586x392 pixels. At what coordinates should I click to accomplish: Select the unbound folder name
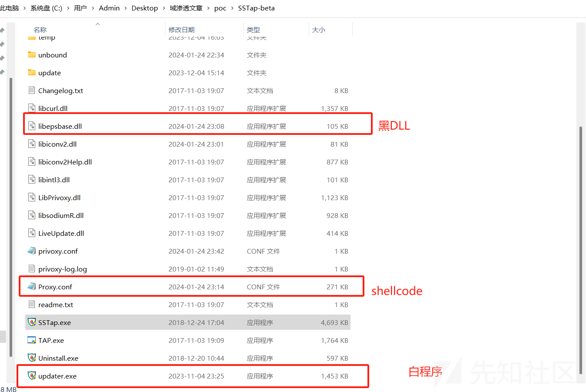click(x=53, y=55)
